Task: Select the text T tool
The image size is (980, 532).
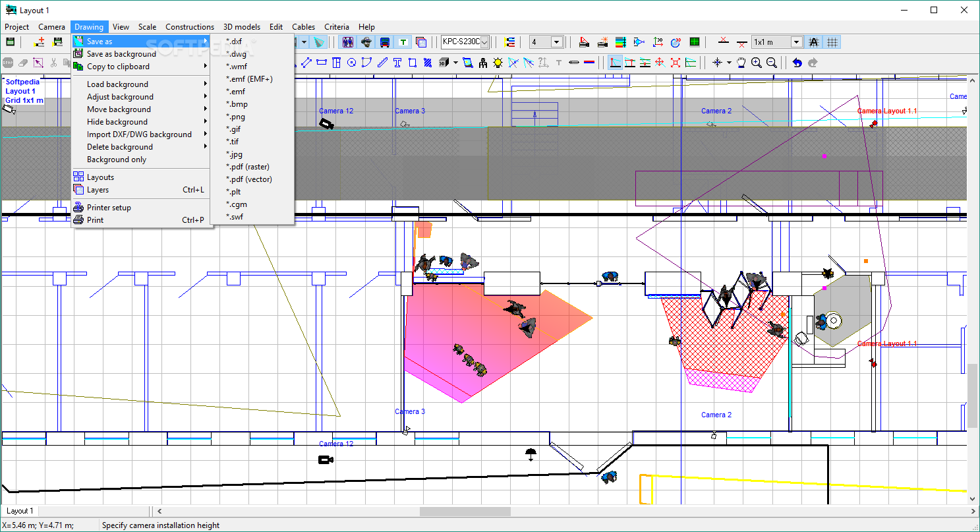Action: (x=397, y=63)
